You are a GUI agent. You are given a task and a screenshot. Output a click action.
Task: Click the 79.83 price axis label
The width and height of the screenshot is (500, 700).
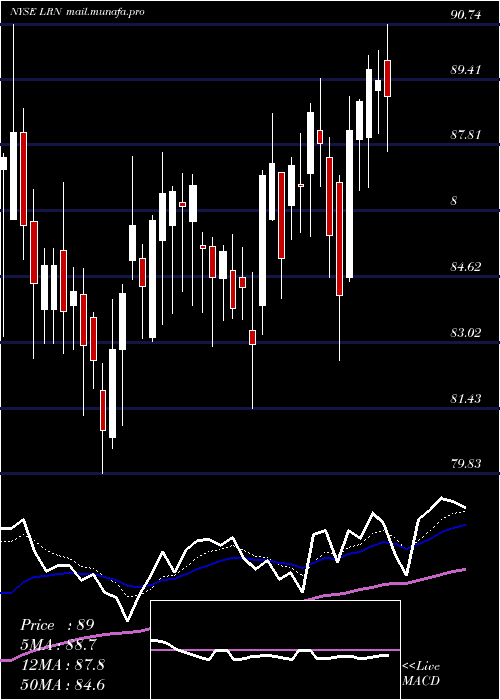pyautogui.click(x=466, y=464)
